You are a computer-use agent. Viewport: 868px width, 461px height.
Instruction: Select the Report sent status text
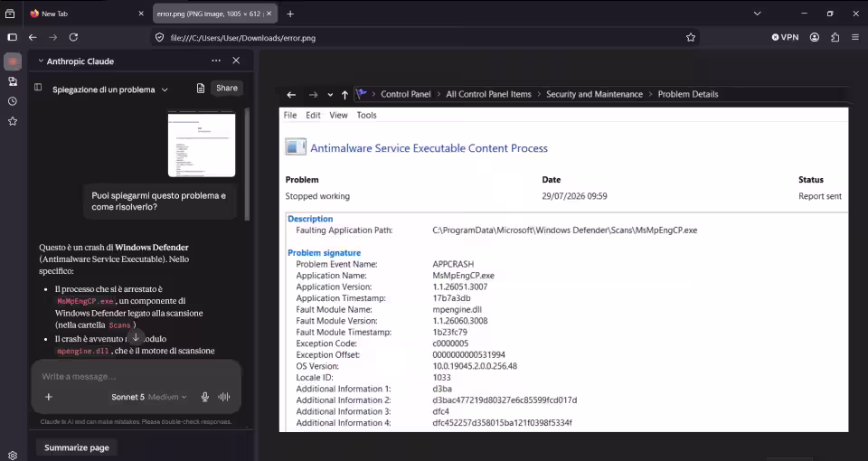(820, 196)
